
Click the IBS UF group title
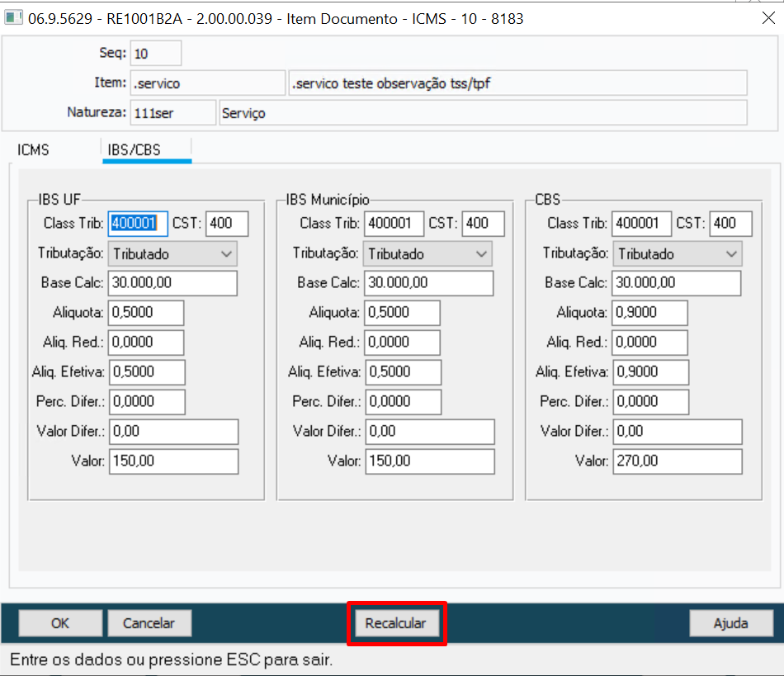click(59, 200)
